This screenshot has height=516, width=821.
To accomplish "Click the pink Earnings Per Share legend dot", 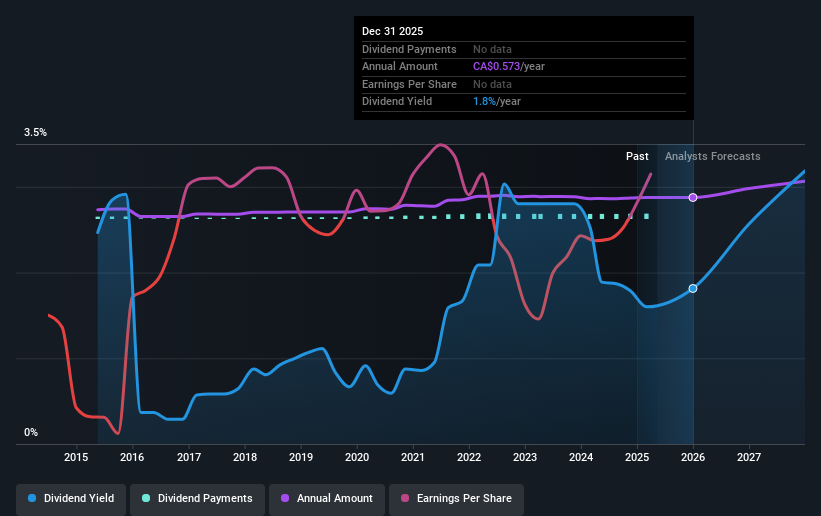I will click(405, 498).
